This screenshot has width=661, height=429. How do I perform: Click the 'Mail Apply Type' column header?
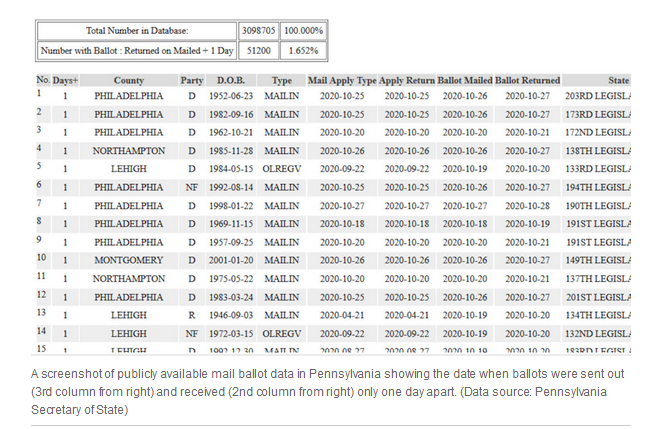click(x=342, y=80)
